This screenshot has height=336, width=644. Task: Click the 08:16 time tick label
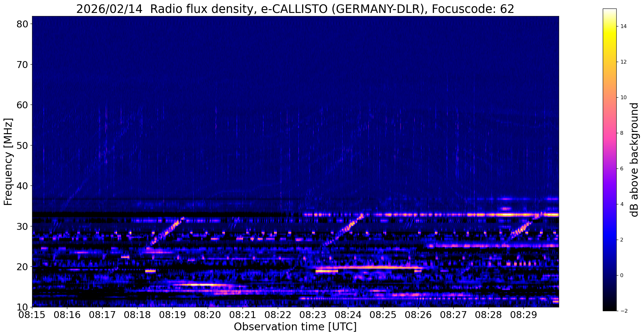click(x=67, y=315)
